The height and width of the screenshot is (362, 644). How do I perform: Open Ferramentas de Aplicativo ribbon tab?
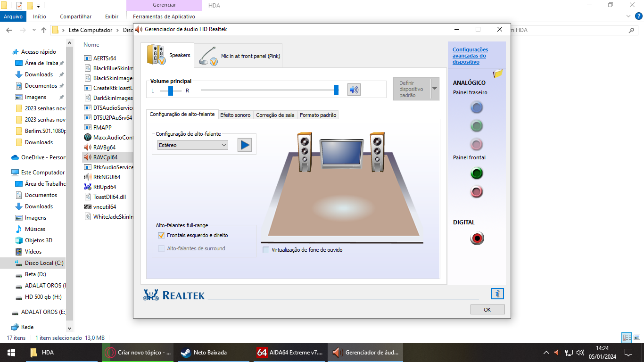click(x=164, y=16)
